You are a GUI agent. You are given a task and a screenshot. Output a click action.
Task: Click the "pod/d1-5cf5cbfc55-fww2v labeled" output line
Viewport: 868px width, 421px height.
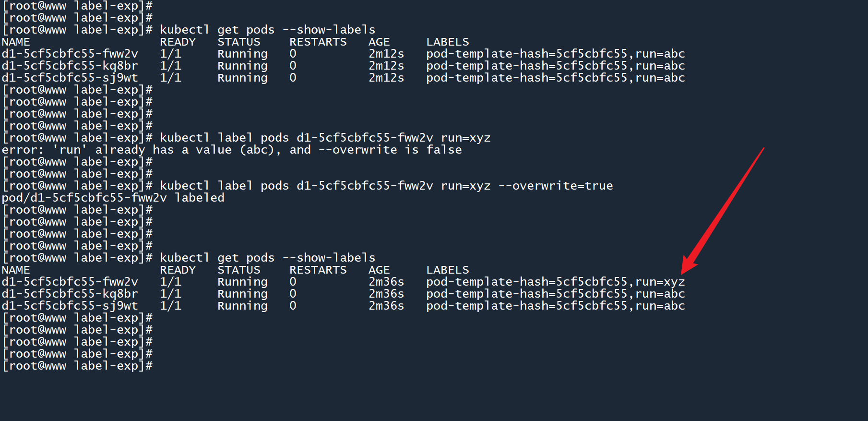[113, 198]
